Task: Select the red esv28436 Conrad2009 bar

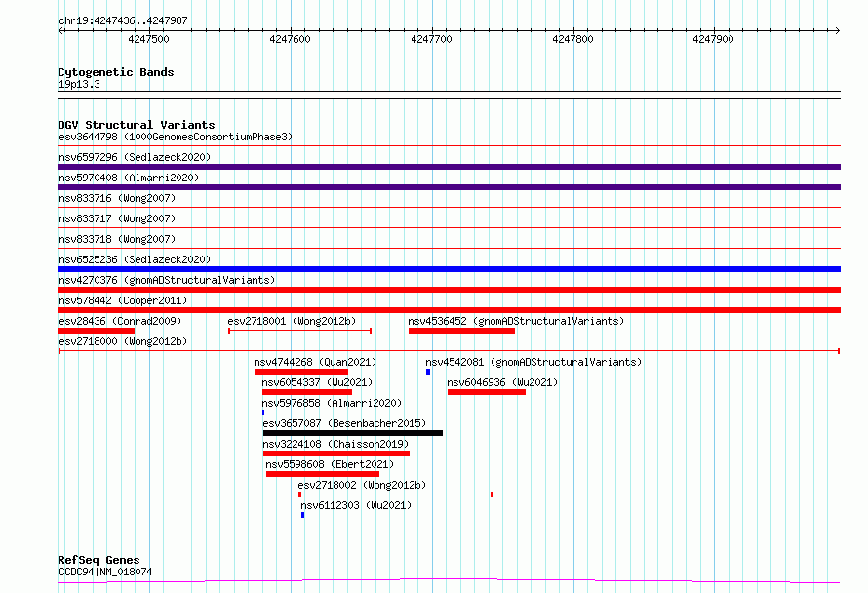Action: pyautogui.click(x=97, y=331)
